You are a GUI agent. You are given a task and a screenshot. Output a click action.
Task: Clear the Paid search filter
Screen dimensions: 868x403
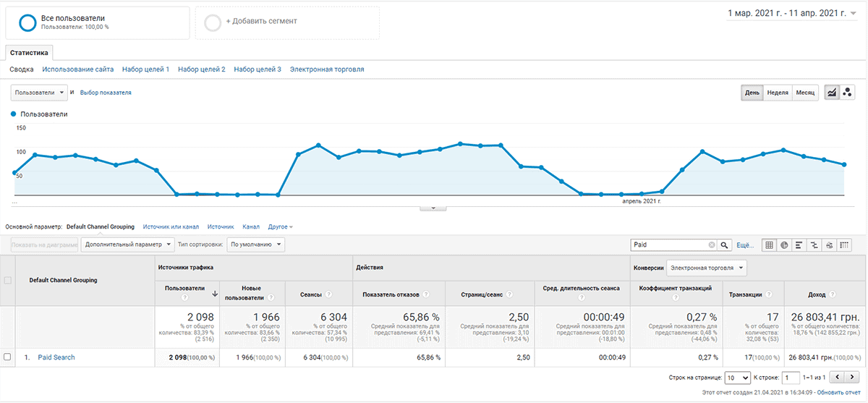(x=711, y=245)
